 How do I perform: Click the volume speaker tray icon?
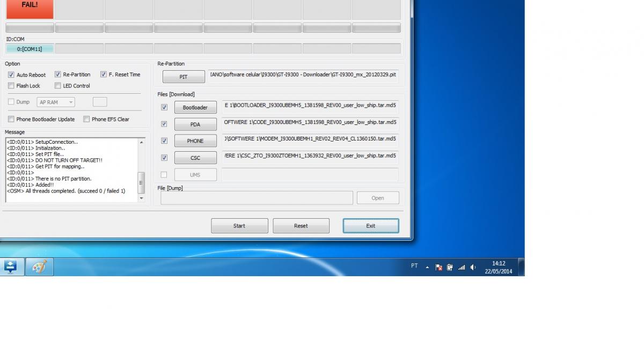click(473, 267)
